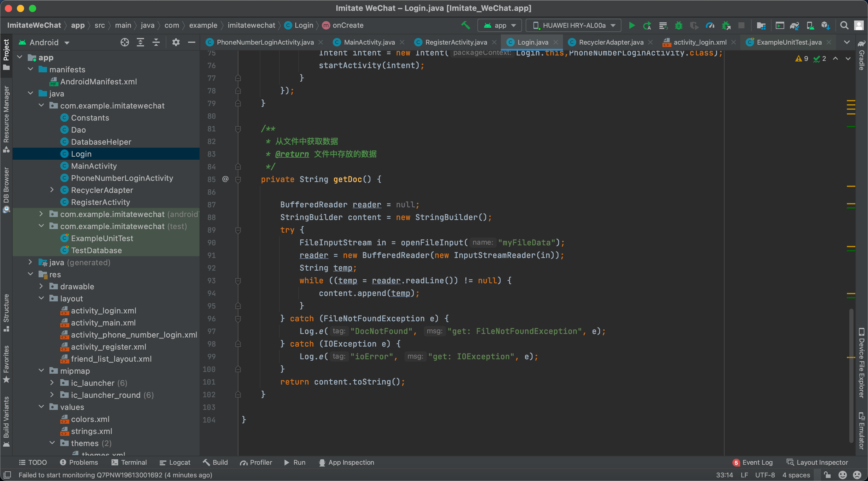Hide the Project panel with minus icon
This screenshot has height=481, width=868.
[192, 42]
